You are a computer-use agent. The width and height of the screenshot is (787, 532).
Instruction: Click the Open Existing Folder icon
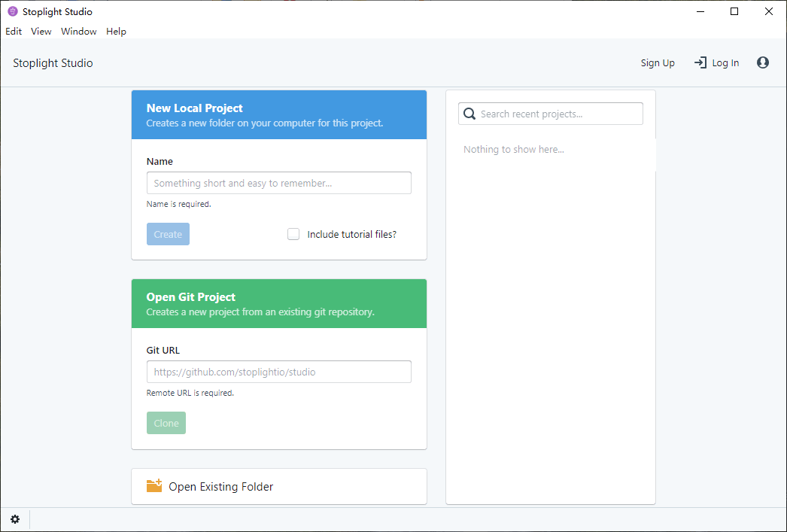click(154, 486)
